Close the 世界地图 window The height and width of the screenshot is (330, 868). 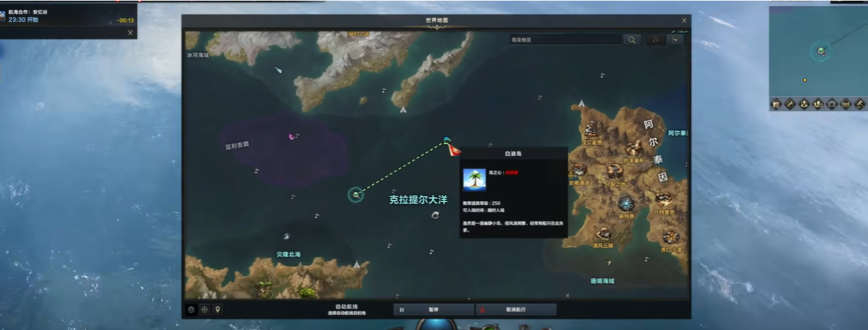point(684,21)
